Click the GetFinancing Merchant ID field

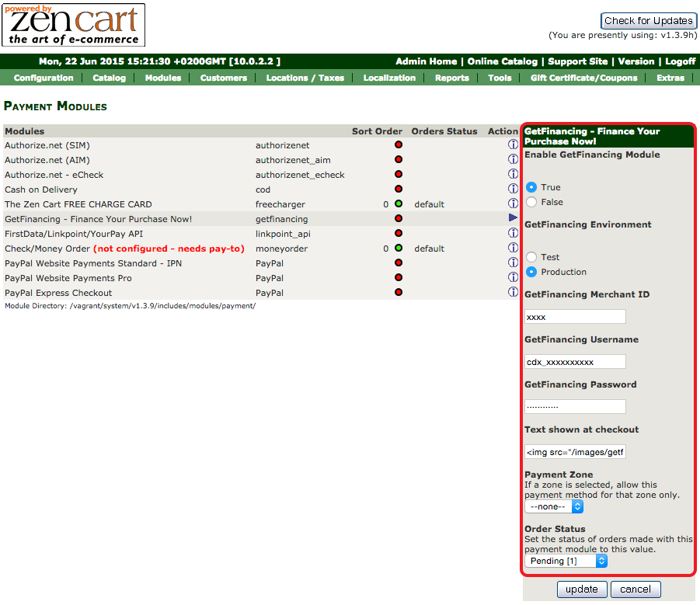tap(575, 317)
